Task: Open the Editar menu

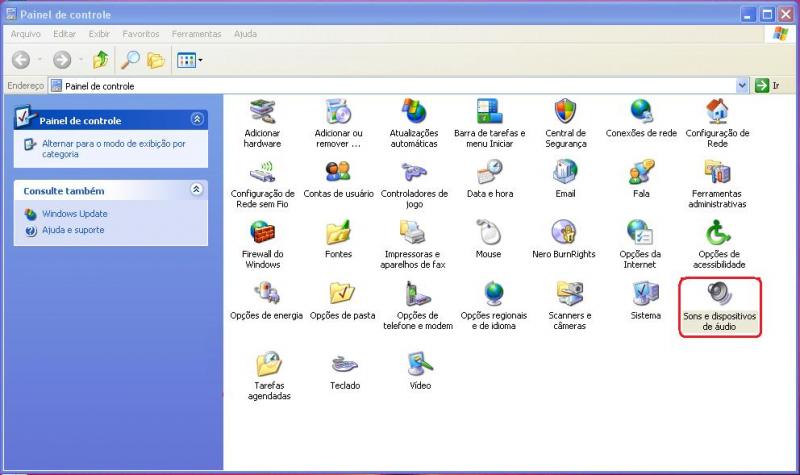Action: tap(64, 34)
